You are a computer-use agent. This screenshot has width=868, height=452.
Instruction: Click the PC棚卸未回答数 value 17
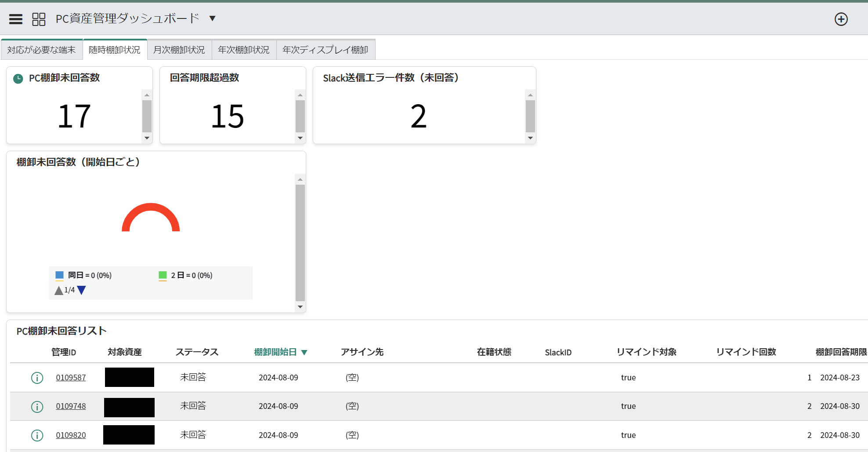click(74, 117)
